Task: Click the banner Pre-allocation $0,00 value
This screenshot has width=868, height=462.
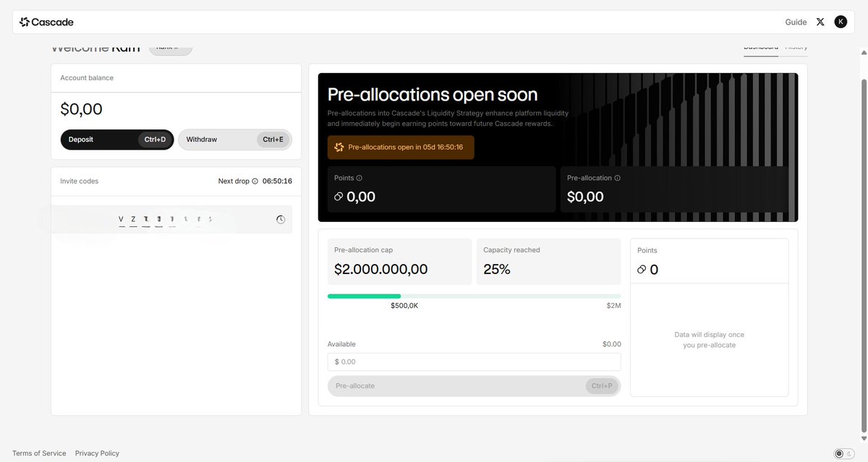Action: click(x=585, y=197)
